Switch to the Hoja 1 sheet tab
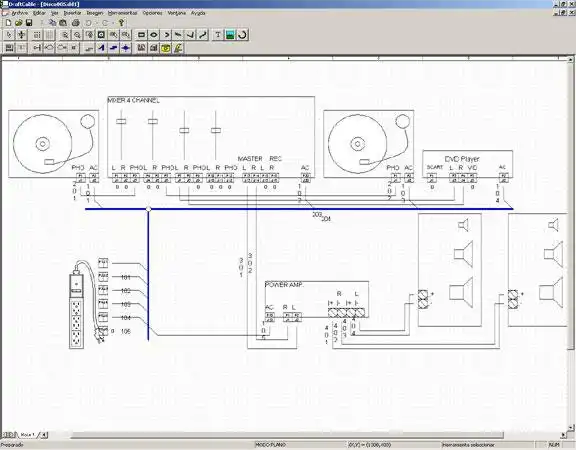This screenshot has width=576, height=450. pyautogui.click(x=27, y=435)
